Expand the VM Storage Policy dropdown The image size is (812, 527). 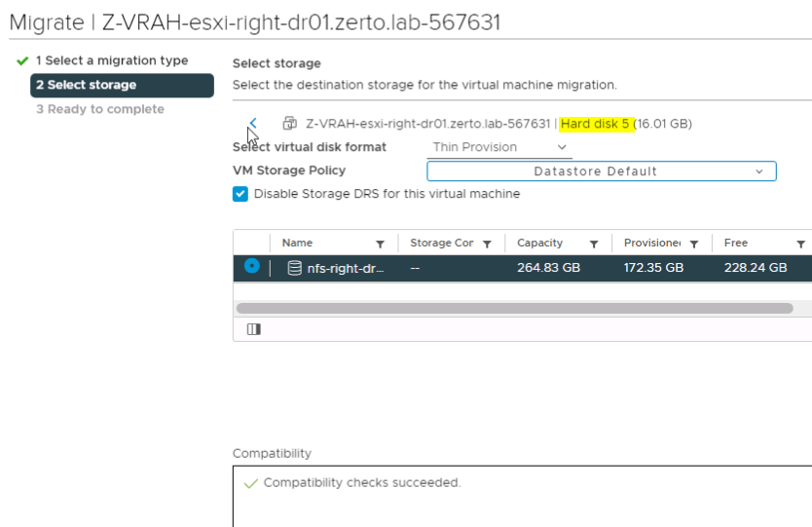[601, 171]
